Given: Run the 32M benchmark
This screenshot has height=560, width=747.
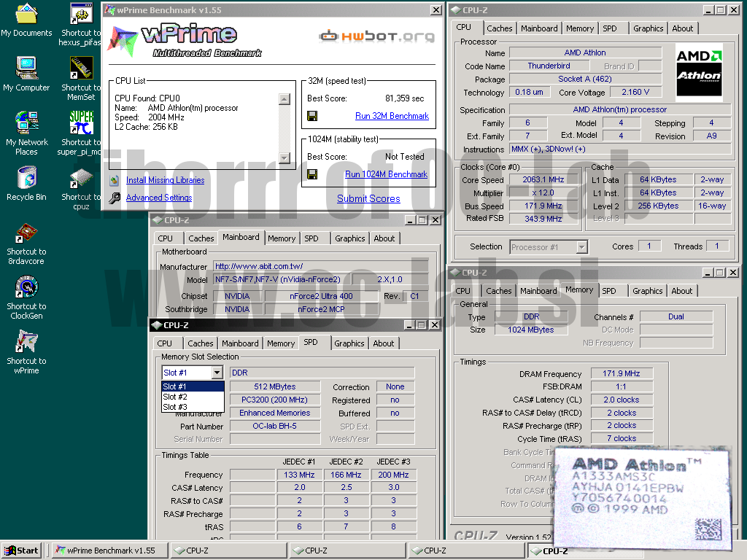Looking at the screenshot, I should point(392,116).
